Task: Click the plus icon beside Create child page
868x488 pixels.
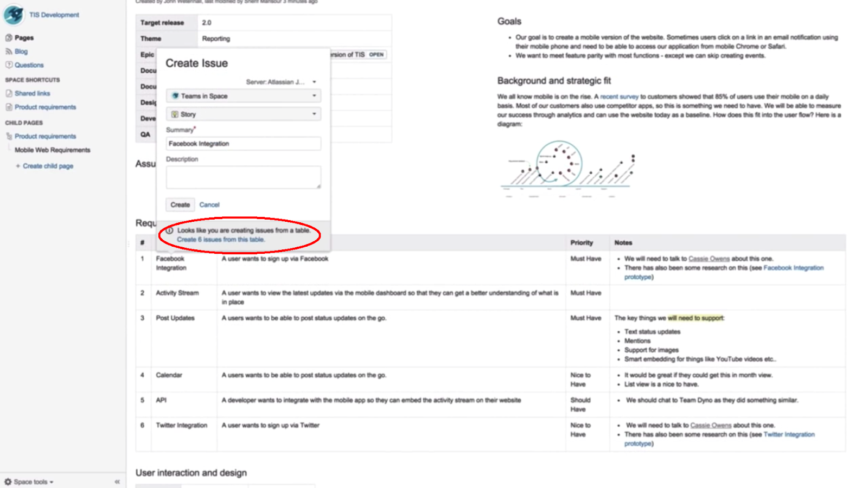Action: 18,166
